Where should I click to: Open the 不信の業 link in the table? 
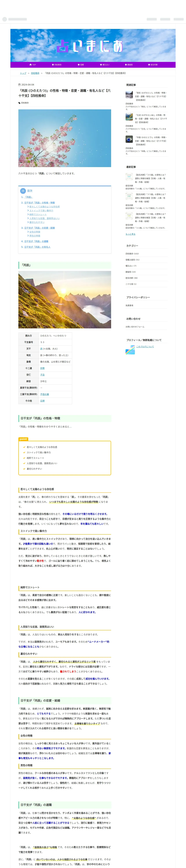[45, 394]
